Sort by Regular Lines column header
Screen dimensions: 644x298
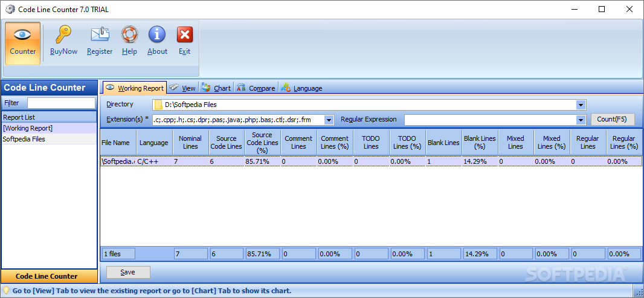(x=588, y=143)
